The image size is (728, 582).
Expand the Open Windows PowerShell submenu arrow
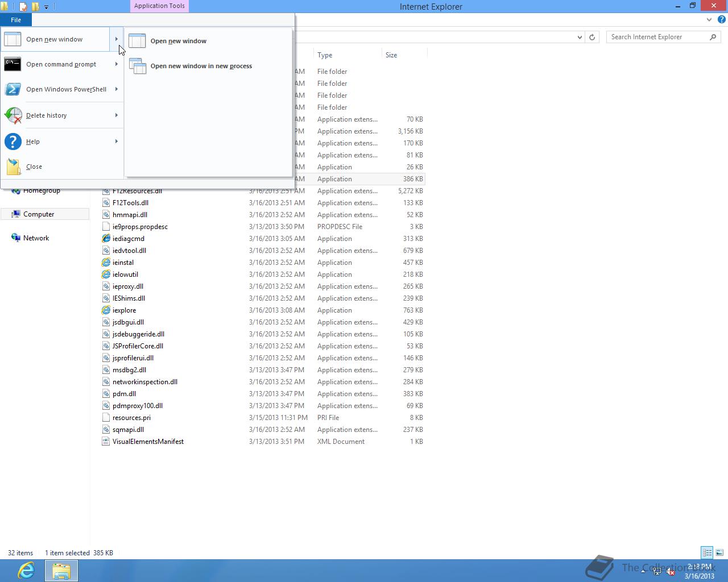point(116,89)
